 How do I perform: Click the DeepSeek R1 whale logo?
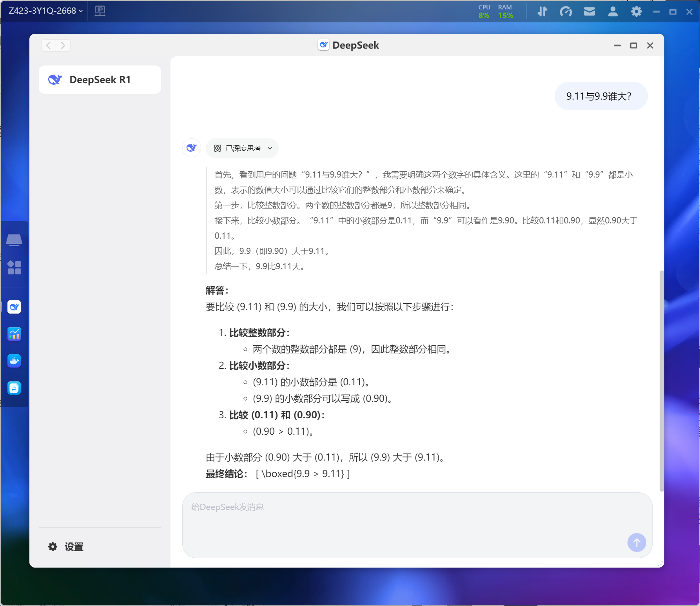(x=55, y=80)
